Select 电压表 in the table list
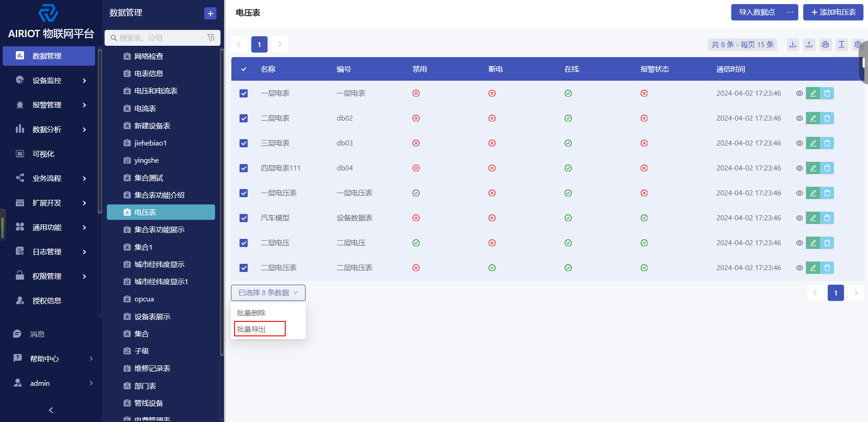Image resolution: width=868 pixels, height=422 pixels. (x=161, y=212)
